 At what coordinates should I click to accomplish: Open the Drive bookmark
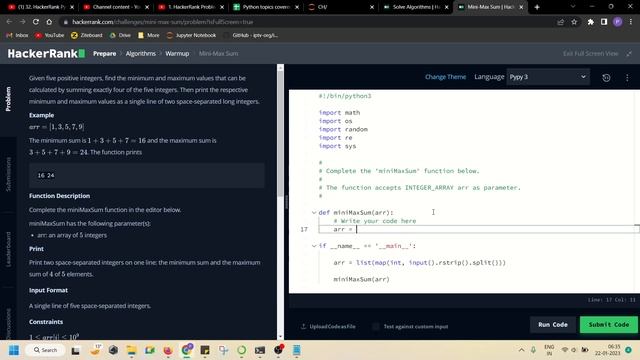[120, 35]
